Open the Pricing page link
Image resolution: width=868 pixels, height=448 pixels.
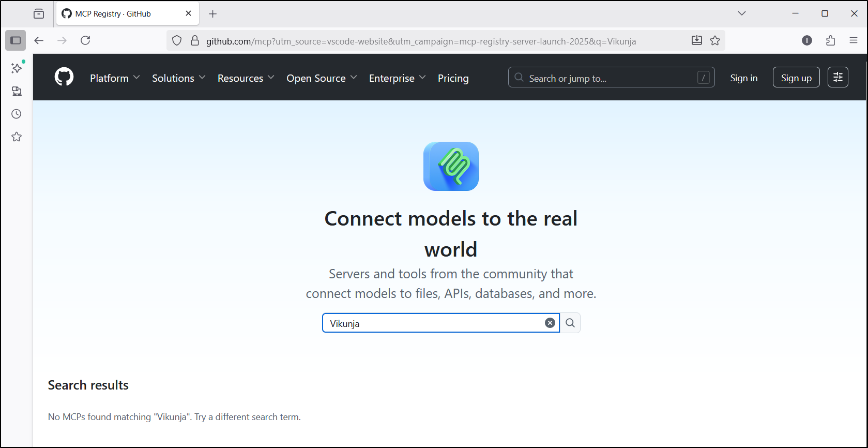pos(453,78)
